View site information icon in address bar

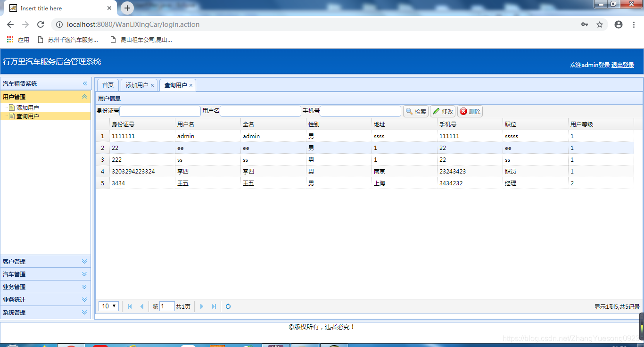pyautogui.click(x=59, y=25)
